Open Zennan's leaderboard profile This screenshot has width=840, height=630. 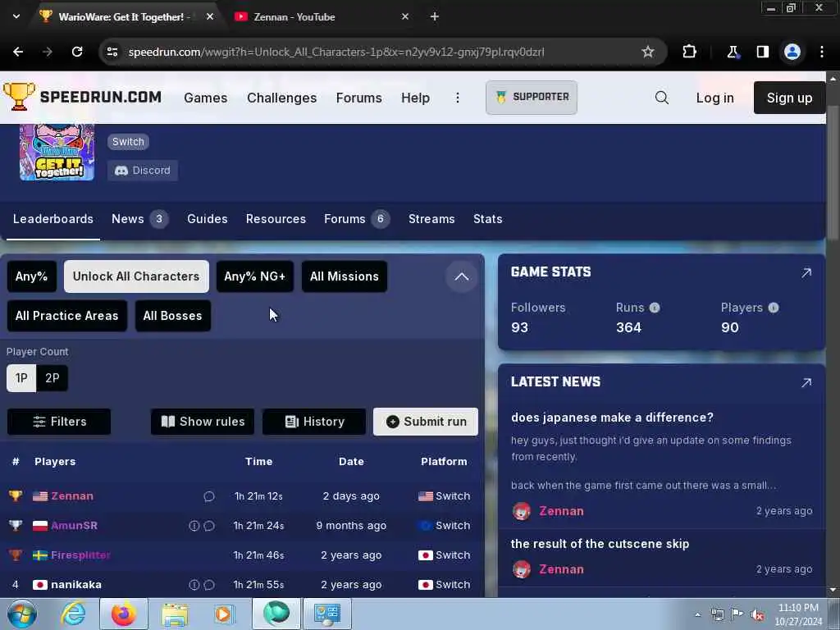72,496
